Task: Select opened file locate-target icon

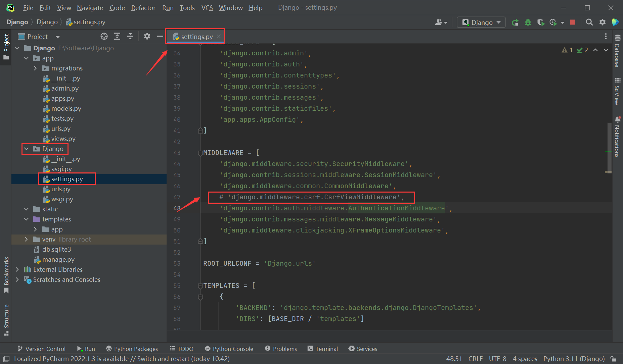Action: [104, 36]
